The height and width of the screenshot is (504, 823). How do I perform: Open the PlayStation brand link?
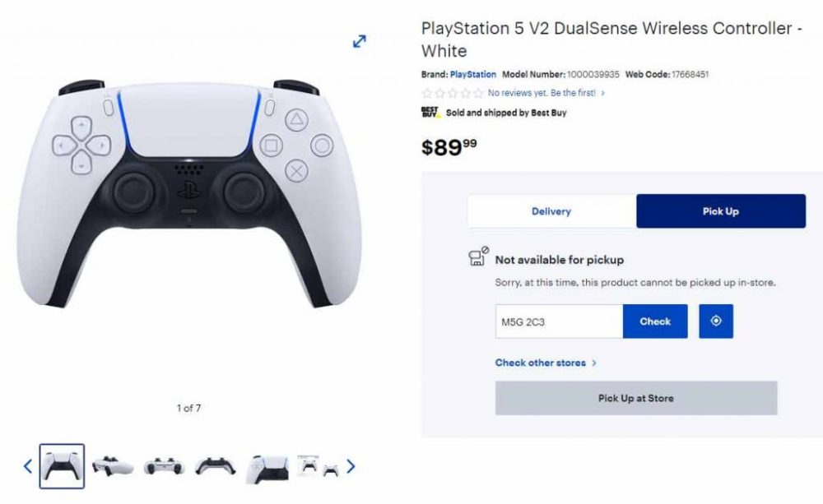(473, 75)
